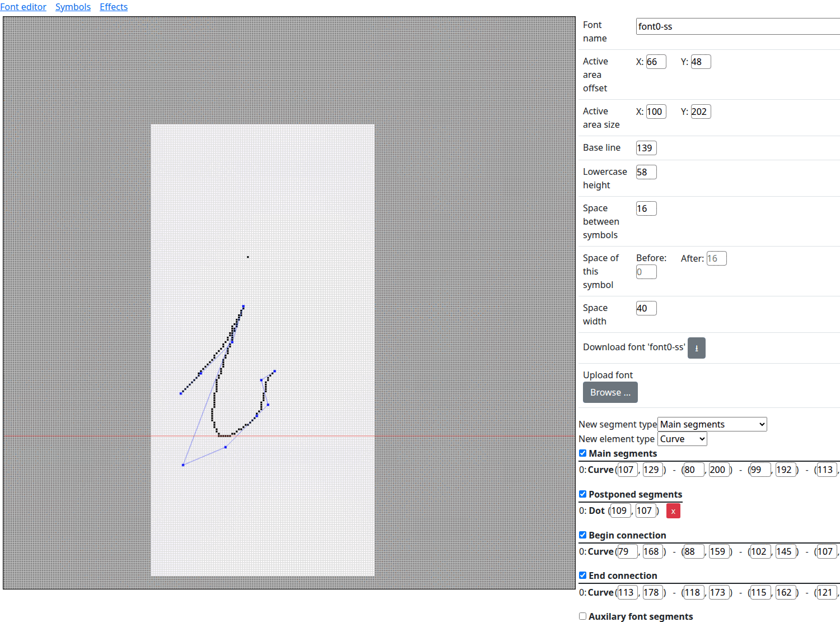This screenshot has width=840, height=622.
Task: Uncheck End connection checkbox
Action: [583, 575]
